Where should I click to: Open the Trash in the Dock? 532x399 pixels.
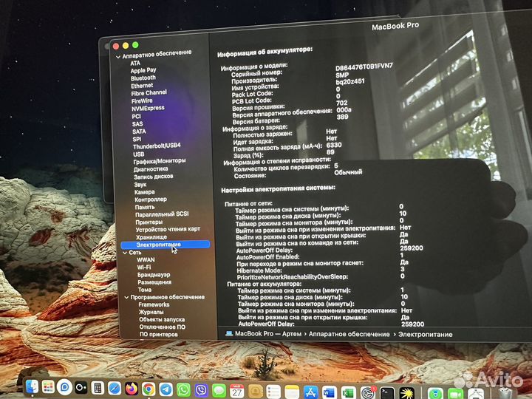505,394
